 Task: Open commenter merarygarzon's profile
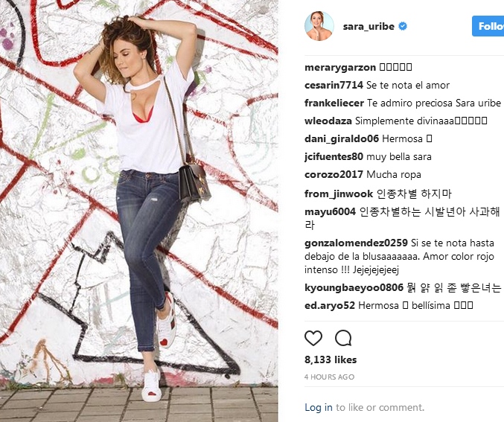pos(340,68)
